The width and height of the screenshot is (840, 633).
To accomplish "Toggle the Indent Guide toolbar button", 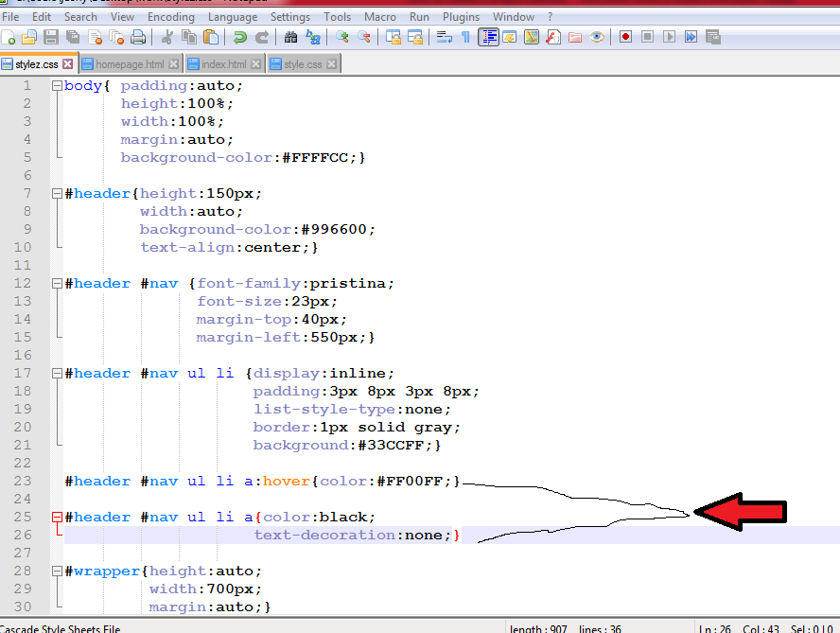I will (488, 38).
